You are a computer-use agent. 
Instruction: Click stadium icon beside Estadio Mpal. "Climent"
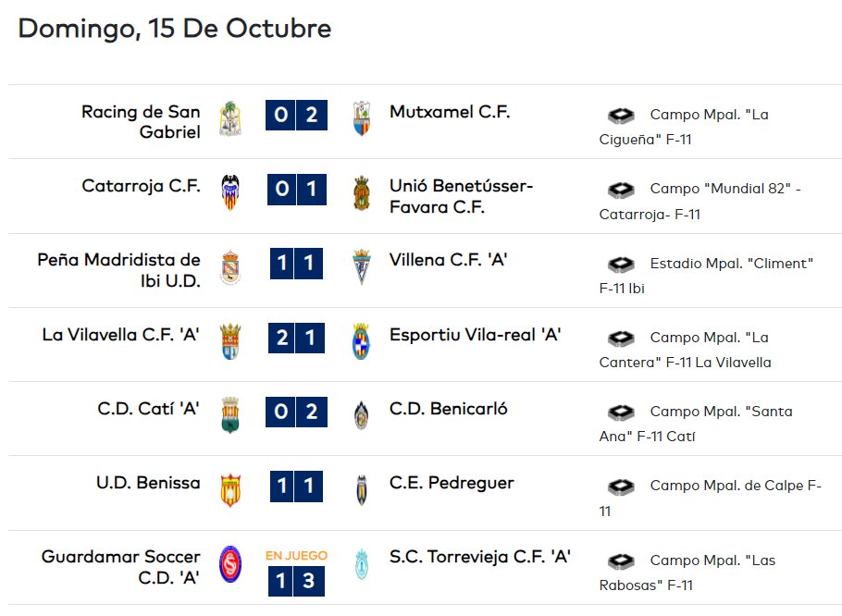click(x=621, y=264)
